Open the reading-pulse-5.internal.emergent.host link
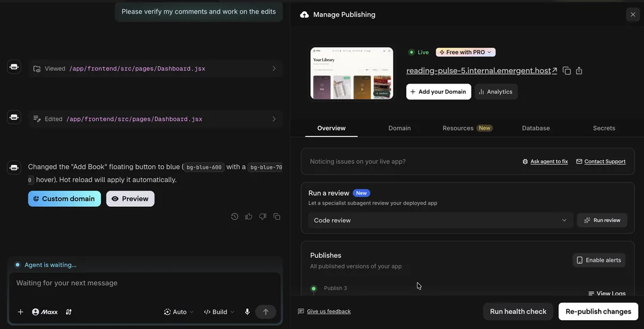 point(481,71)
